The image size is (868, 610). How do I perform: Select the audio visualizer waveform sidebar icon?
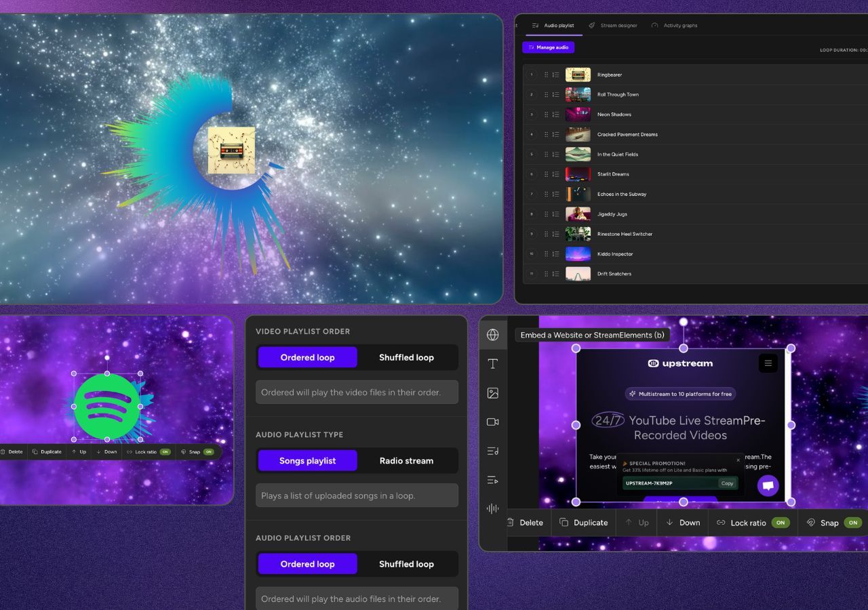point(493,508)
